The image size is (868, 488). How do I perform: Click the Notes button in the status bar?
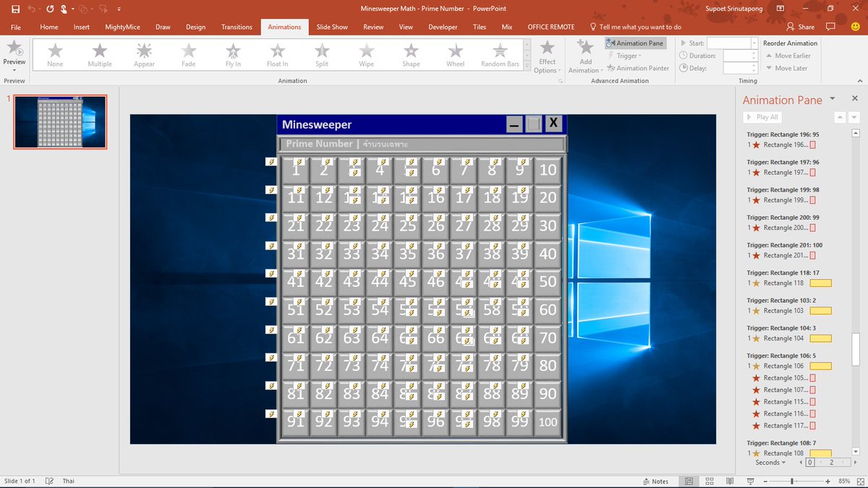(655, 481)
